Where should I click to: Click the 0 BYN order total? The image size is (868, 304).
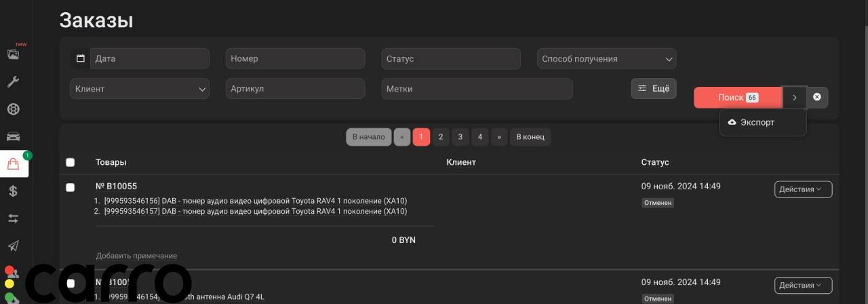[x=403, y=240]
